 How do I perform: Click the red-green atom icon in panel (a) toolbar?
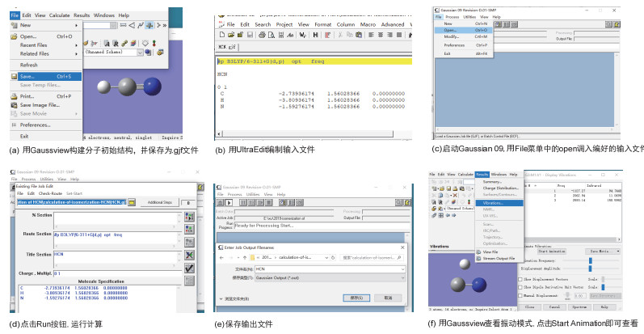coord(154,43)
